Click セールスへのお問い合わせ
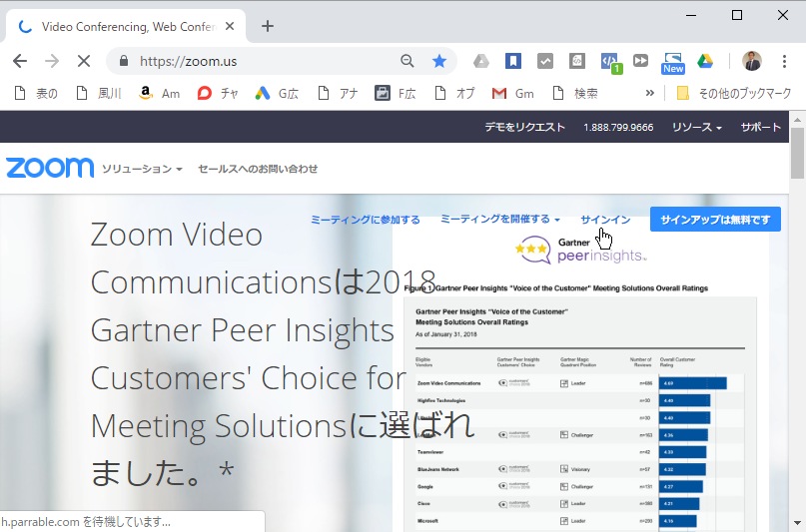The image size is (806, 532). (x=258, y=169)
